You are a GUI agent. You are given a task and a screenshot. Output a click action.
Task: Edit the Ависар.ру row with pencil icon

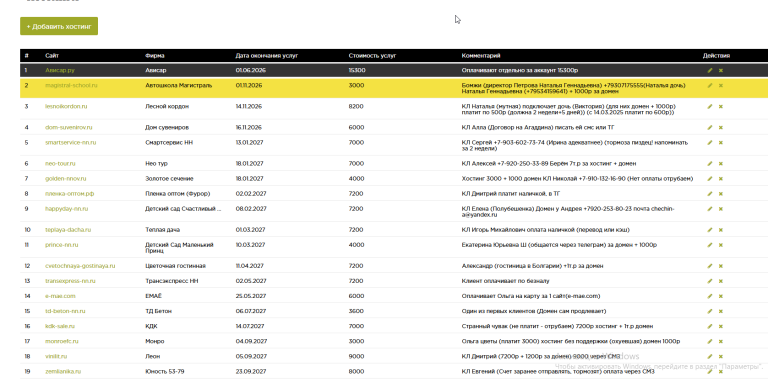tap(710, 71)
